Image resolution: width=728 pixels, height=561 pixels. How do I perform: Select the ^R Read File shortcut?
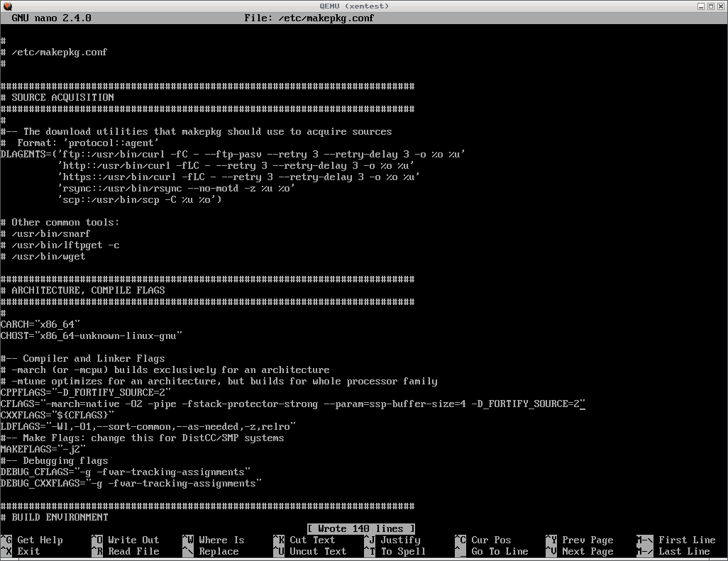click(126, 551)
